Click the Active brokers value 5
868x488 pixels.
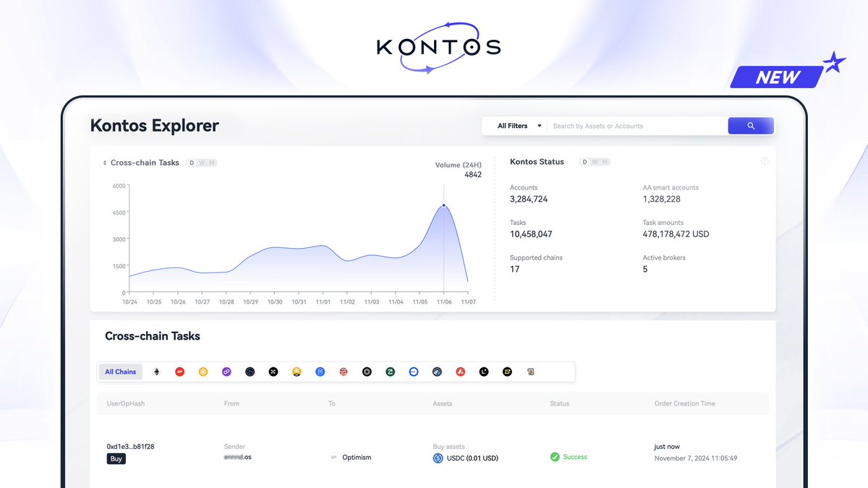click(645, 269)
